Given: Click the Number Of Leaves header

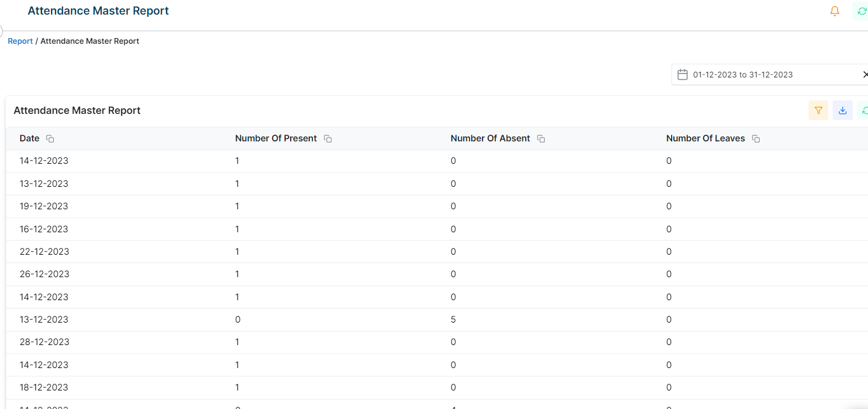Looking at the screenshot, I should pos(705,139).
